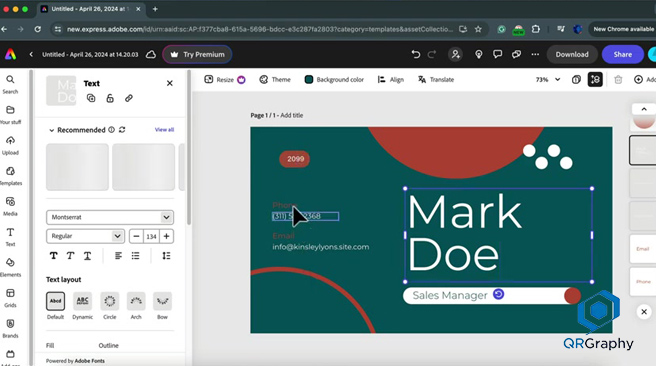Click View all recommended styles

164,130
